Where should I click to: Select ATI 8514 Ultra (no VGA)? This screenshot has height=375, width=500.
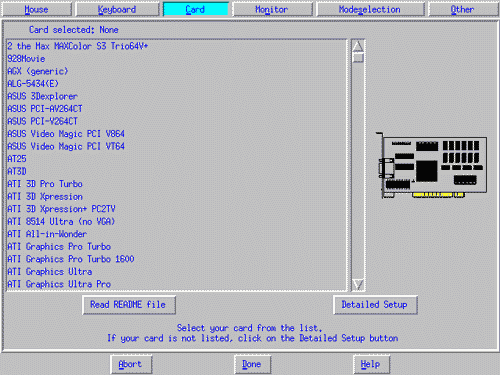tap(177, 221)
